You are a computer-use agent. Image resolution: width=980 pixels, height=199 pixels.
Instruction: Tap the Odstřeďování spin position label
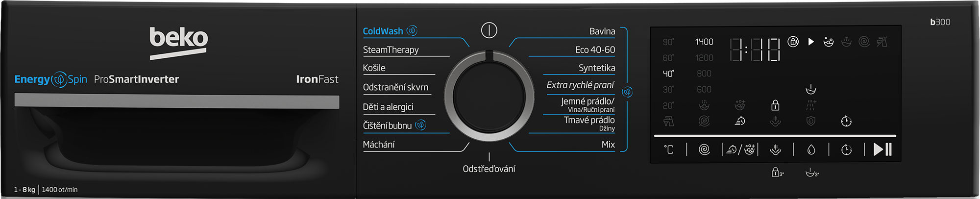(x=489, y=169)
